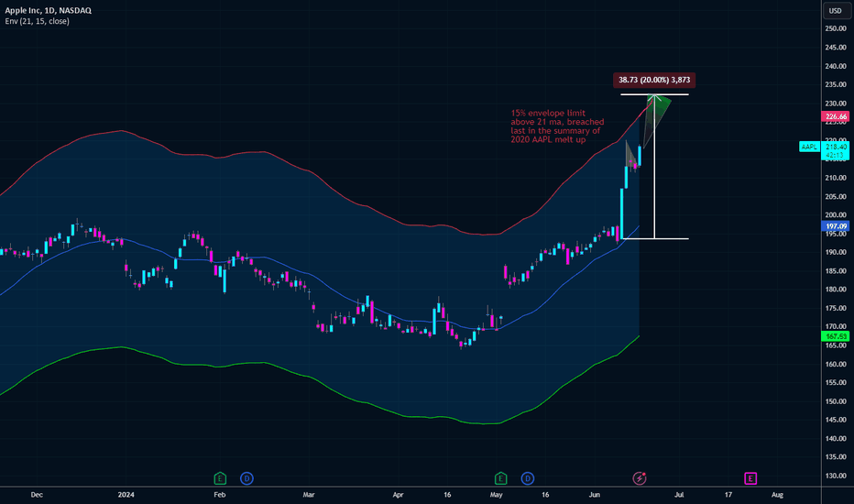Open the green earnings icon near May
The image size is (854, 504).
click(500, 478)
